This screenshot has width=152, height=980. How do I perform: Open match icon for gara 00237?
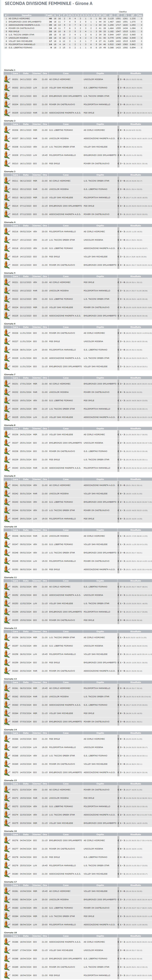(x=7, y=443)
